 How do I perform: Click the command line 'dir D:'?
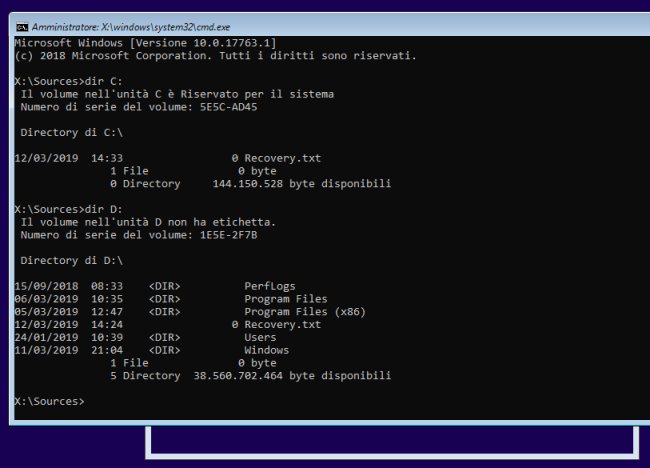pyautogui.click(x=69, y=209)
